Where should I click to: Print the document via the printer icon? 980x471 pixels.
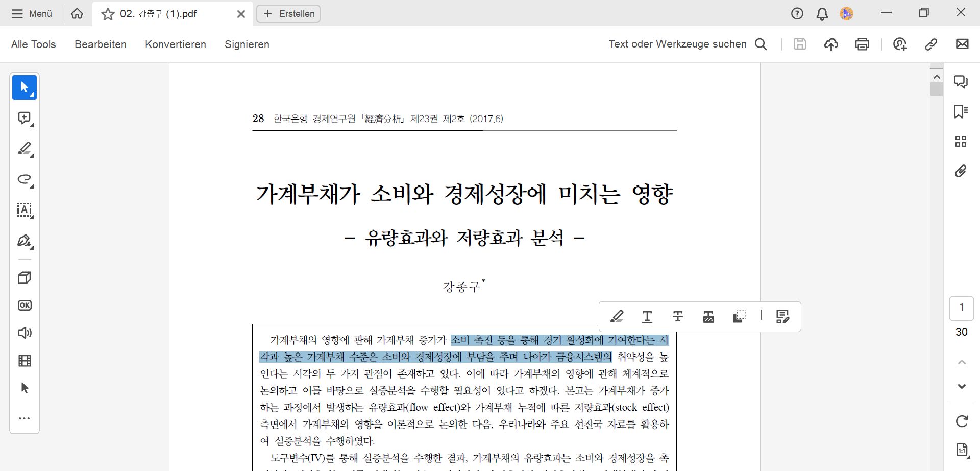[862, 44]
